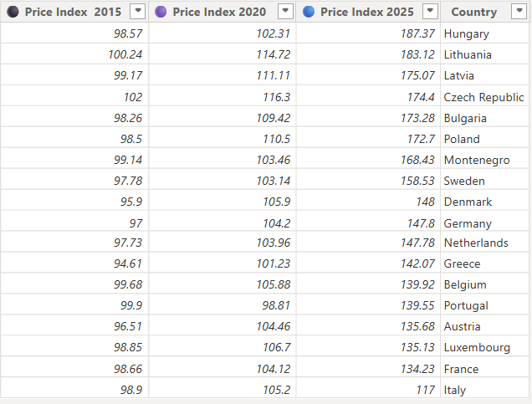Click the 187.37 value for Hungary
This screenshot has height=404, width=532.
coord(418,33)
